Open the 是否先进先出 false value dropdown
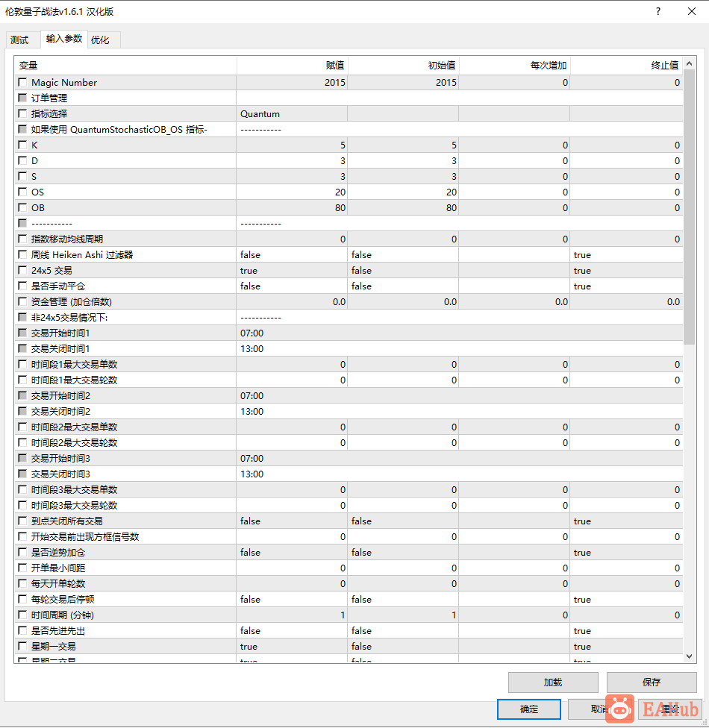Viewport: 709px width, 728px height. 292,630
